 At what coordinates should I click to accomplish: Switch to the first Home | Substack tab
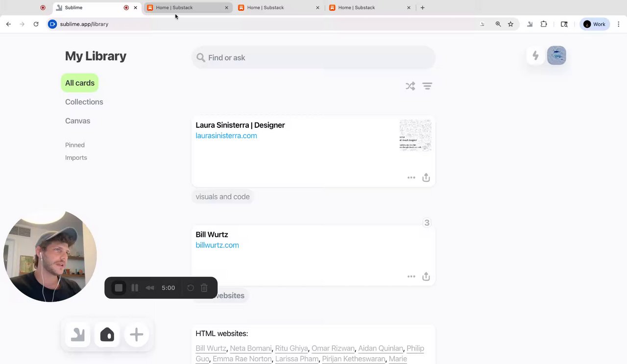(x=188, y=7)
